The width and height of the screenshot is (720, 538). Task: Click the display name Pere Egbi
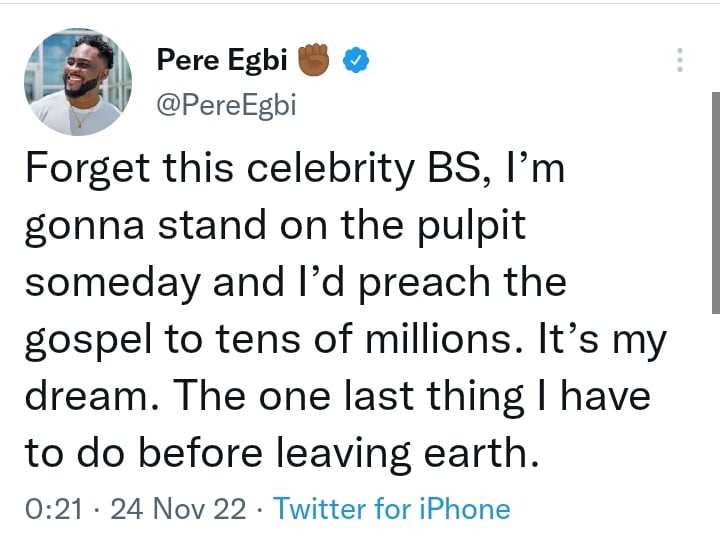221,61
